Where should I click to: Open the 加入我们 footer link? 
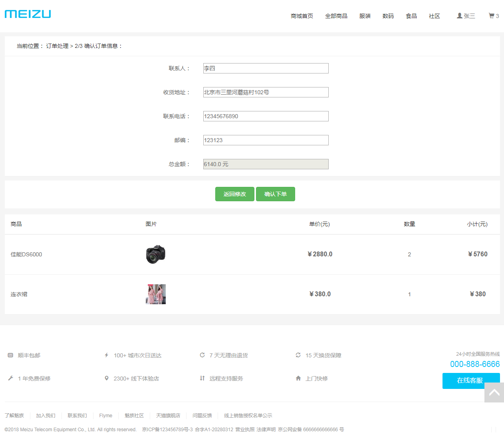(x=46, y=416)
